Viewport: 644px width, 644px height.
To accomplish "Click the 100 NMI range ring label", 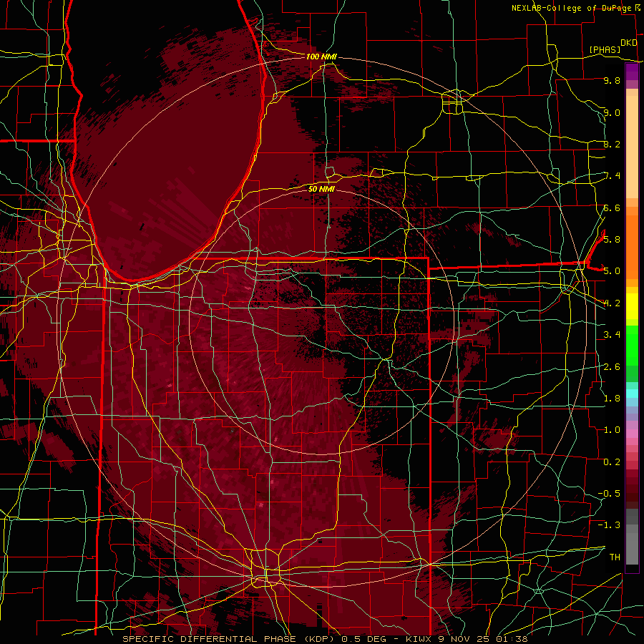I will coord(321,57).
